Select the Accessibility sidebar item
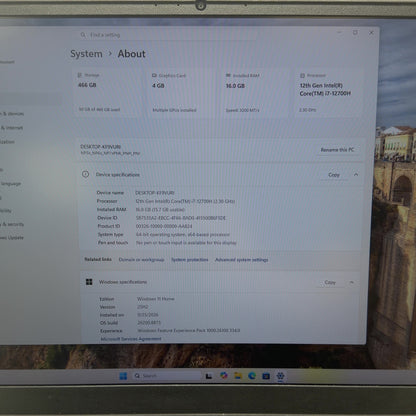 point(7,211)
